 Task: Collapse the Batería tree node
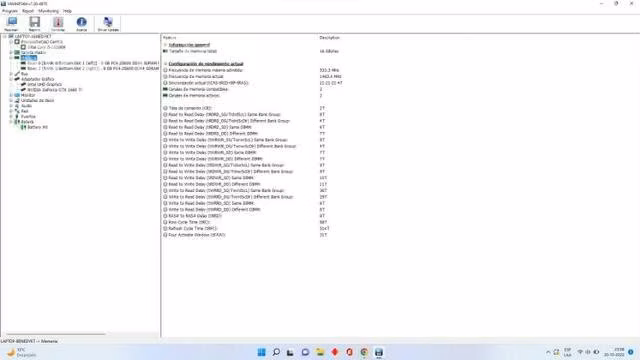tap(11, 122)
